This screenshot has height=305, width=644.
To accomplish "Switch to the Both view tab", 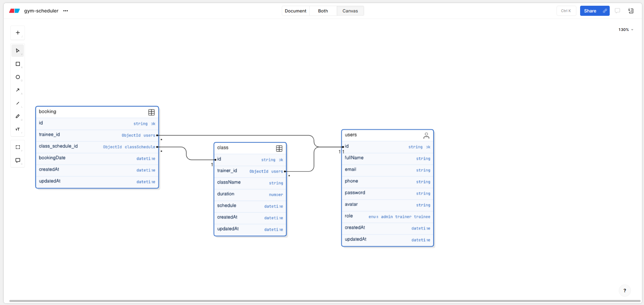I will coord(323,11).
